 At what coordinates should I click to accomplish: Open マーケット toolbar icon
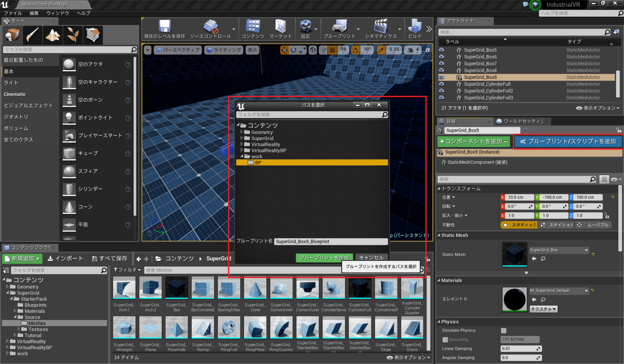tap(280, 29)
